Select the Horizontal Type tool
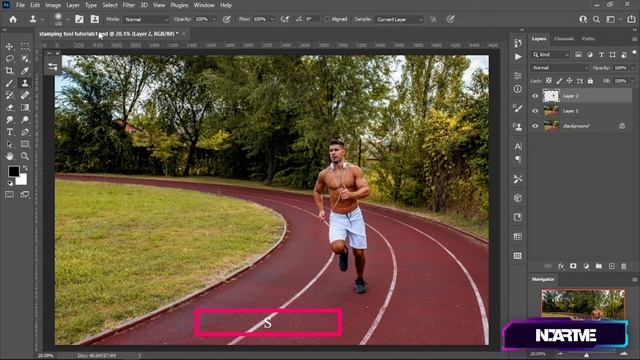This screenshot has height=360, width=640. pyautogui.click(x=9, y=132)
